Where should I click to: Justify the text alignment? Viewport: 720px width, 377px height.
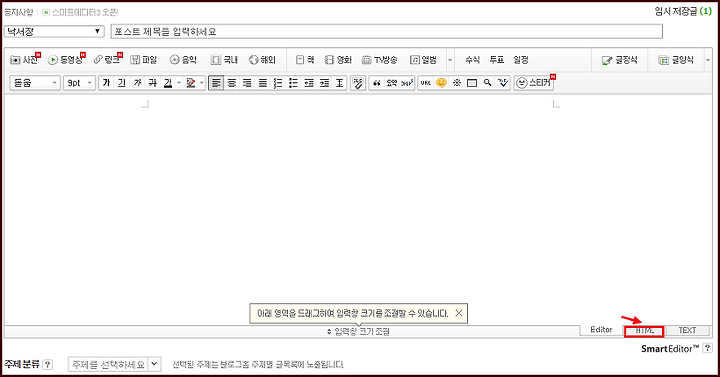click(263, 83)
